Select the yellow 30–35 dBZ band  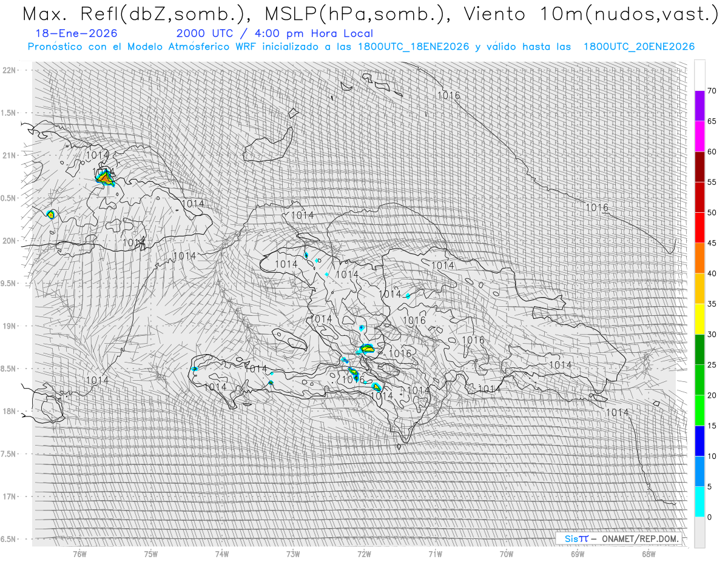(x=699, y=319)
